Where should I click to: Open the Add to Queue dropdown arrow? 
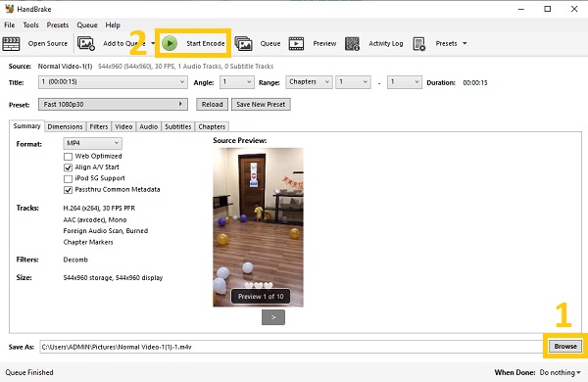click(x=153, y=43)
